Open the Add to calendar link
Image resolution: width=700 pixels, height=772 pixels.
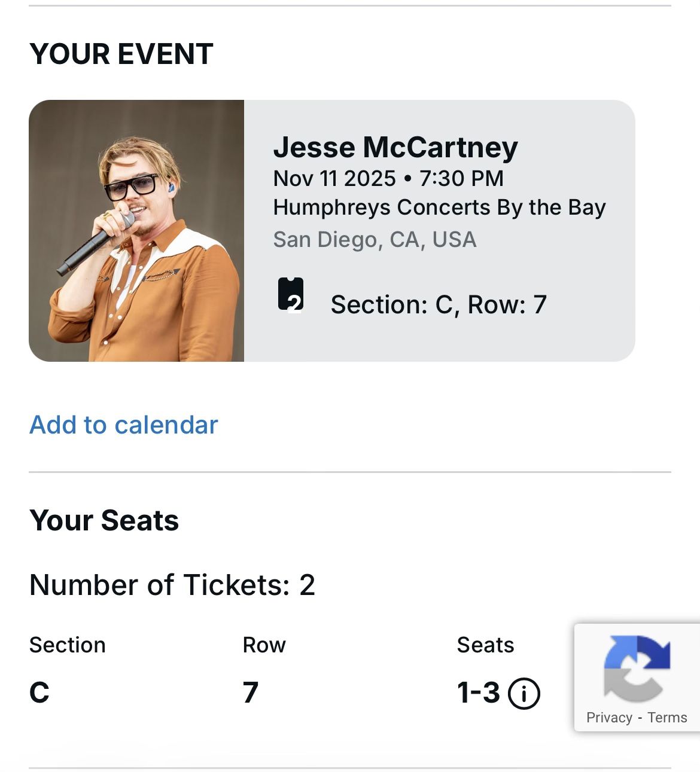tap(123, 425)
